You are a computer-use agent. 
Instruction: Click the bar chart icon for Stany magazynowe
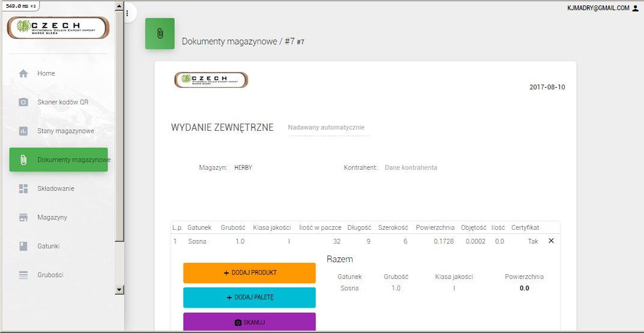point(23,131)
